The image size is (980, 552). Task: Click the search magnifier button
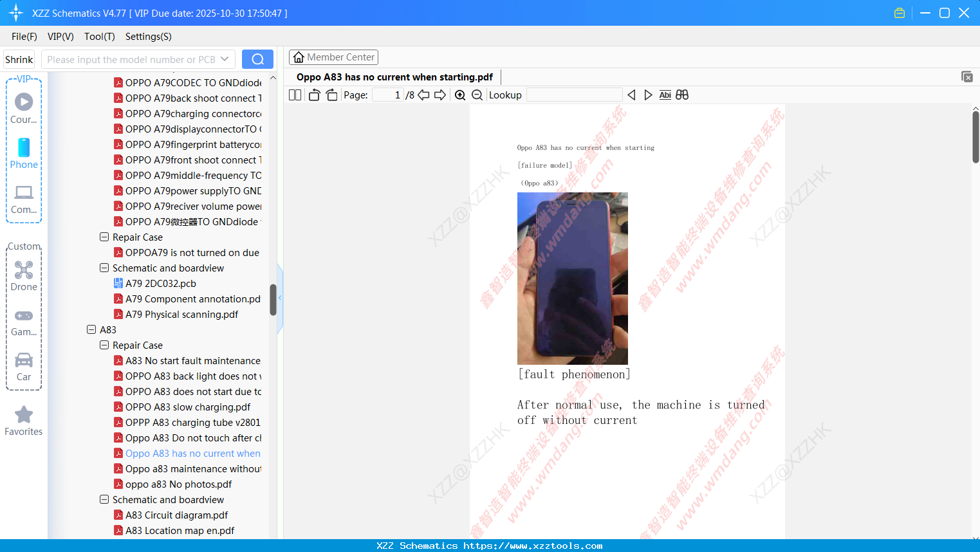[x=257, y=59]
